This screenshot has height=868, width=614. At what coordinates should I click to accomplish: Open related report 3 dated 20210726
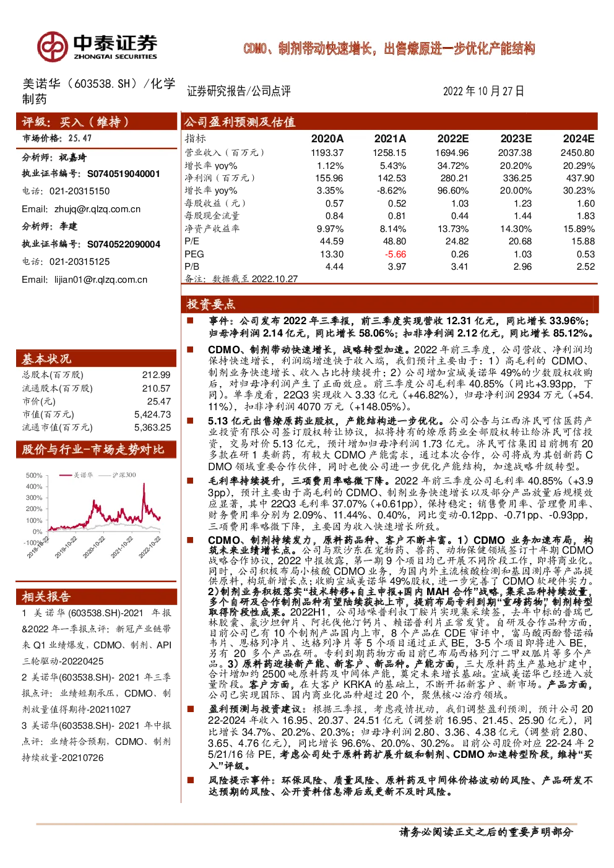click(x=97, y=741)
